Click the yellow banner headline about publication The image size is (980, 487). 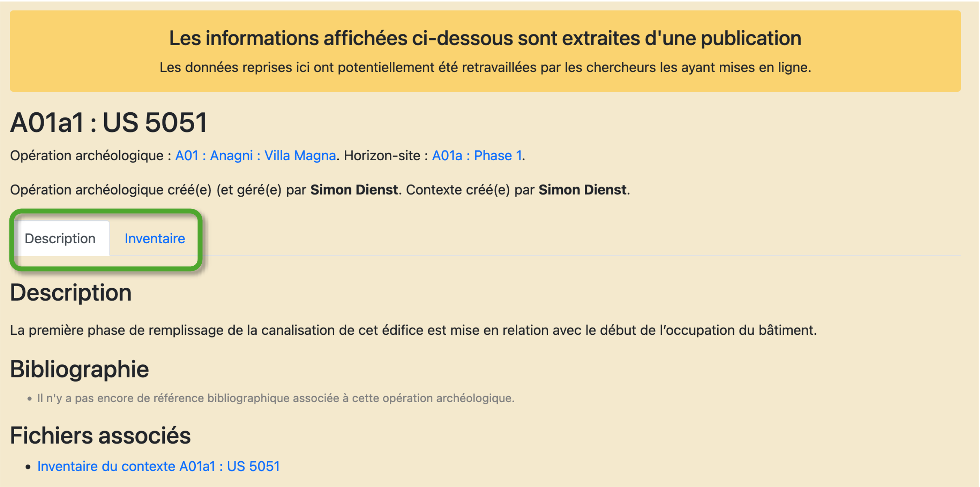point(485,38)
